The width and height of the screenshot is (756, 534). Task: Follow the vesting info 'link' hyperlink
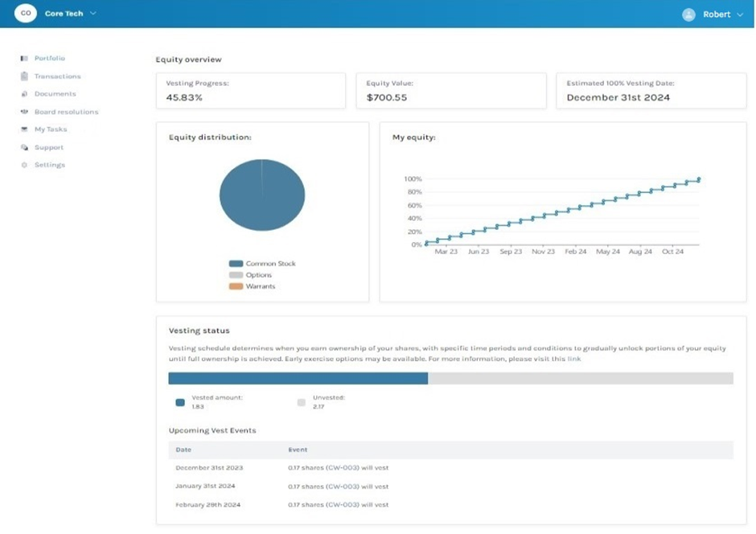[573, 359]
